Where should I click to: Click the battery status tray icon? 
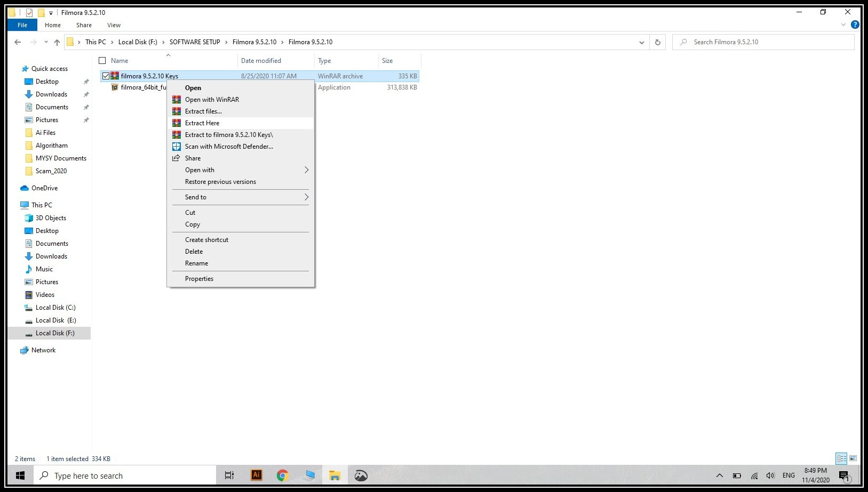click(737, 475)
